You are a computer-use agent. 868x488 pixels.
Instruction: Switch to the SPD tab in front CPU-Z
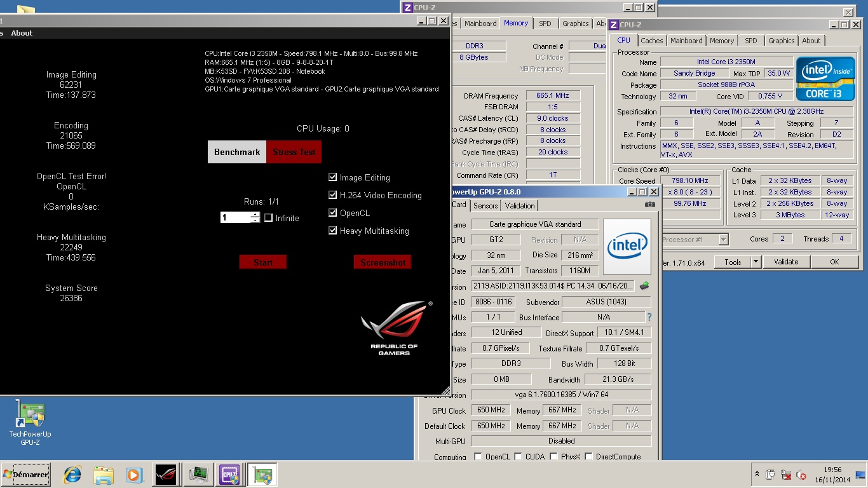click(751, 41)
